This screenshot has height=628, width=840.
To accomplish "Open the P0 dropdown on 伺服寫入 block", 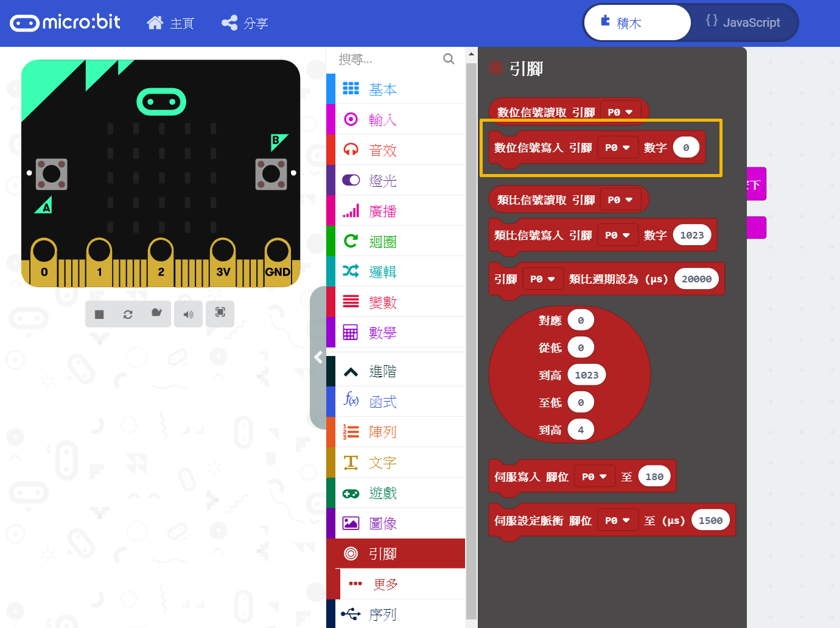I will (x=595, y=476).
